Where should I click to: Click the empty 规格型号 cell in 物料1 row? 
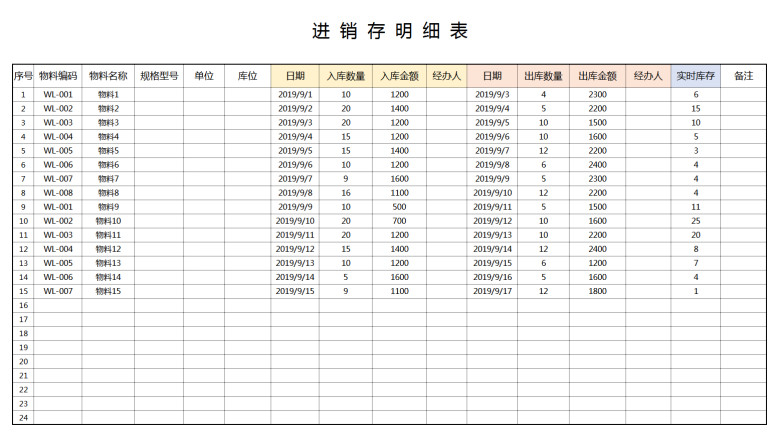pyautogui.click(x=159, y=95)
